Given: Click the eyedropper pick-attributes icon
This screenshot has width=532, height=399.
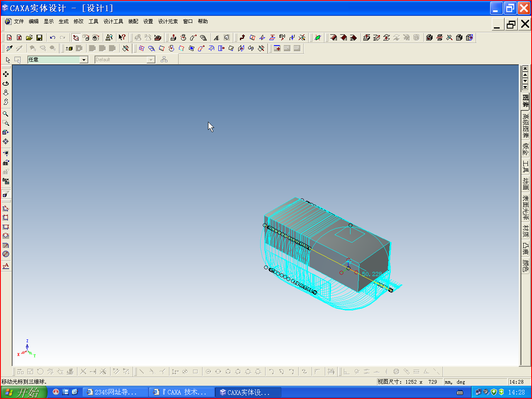Looking at the screenshot, I should [9, 48].
